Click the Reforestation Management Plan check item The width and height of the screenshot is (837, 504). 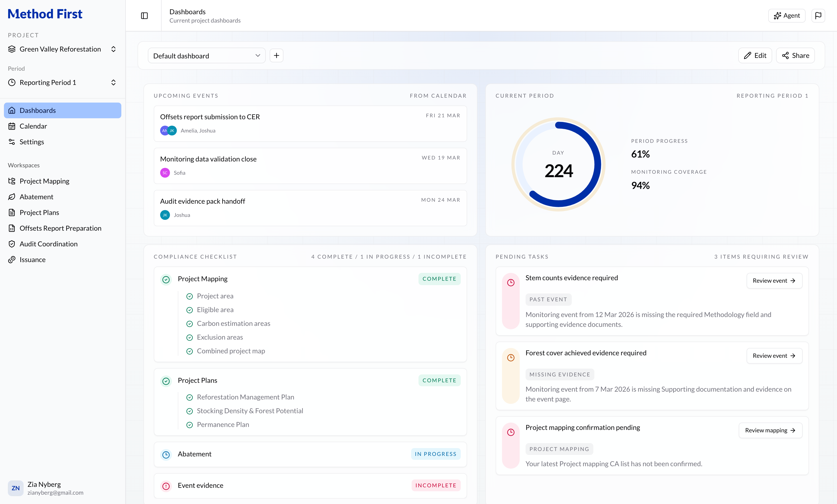pos(240,397)
